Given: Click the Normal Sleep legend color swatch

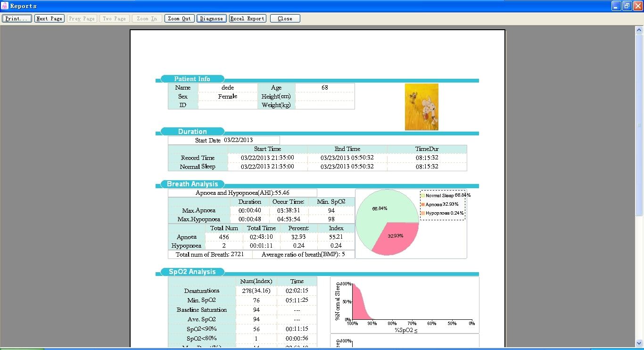Looking at the screenshot, I should point(423,195).
